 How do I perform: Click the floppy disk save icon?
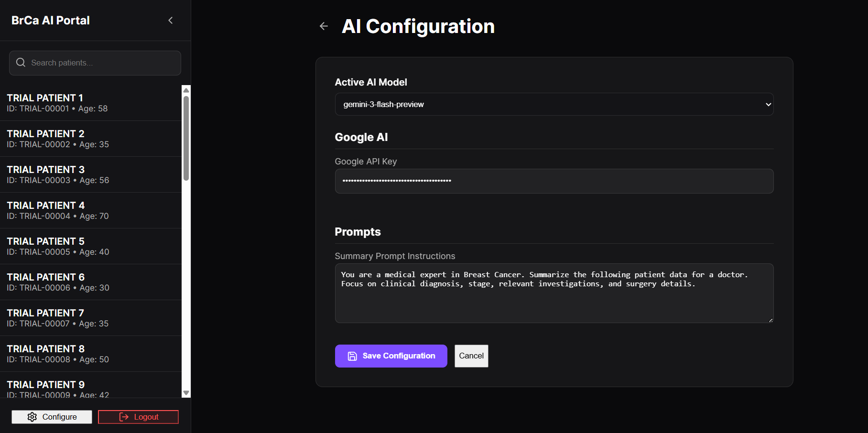[352, 356]
